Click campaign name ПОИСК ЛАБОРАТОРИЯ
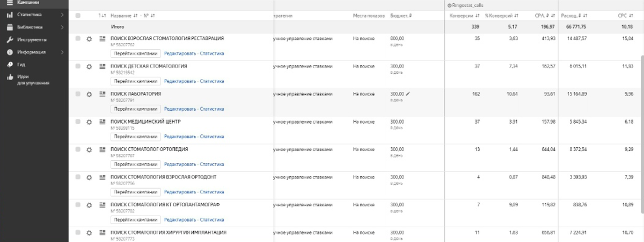This screenshot has height=242, width=644. tap(136, 94)
